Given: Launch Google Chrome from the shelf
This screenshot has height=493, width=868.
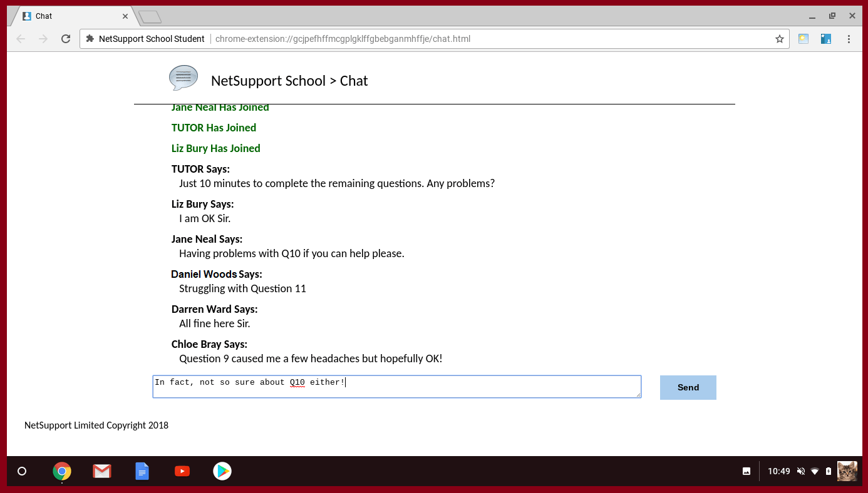Looking at the screenshot, I should [x=62, y=471].
